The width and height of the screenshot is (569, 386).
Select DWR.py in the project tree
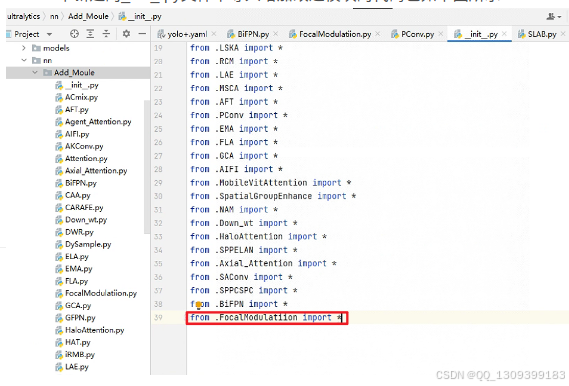click(74, 232)
